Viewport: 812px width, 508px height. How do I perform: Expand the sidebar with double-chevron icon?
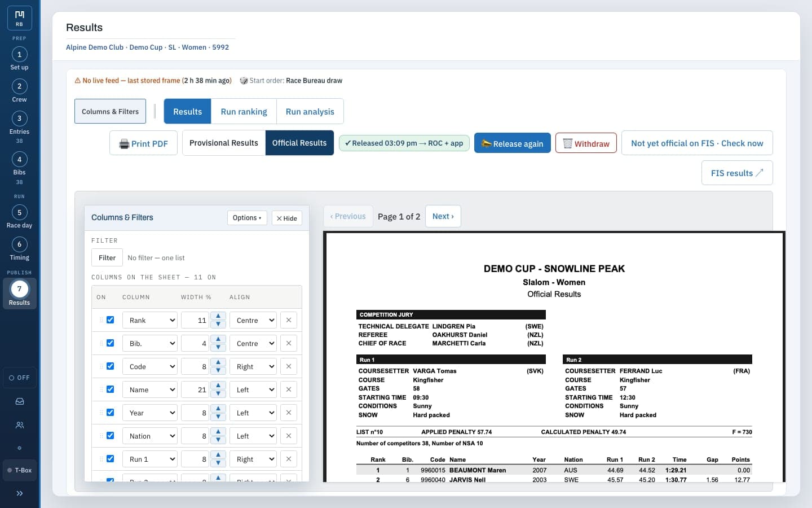pyautogui.click(x=20, y=493)
